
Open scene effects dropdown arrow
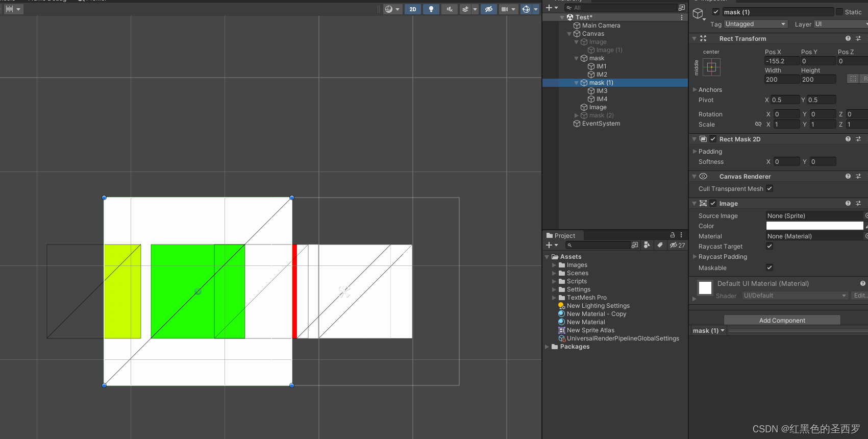click(x=475, y=9)
